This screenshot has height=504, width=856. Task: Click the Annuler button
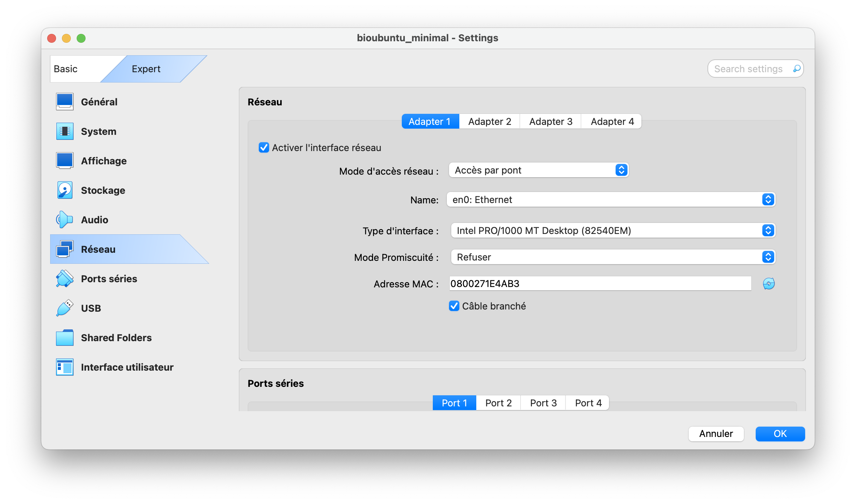coord(716,434)
